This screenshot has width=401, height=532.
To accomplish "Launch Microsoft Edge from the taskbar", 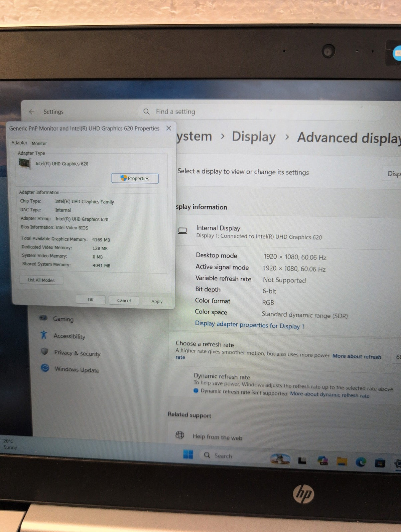I will click(361, 462).
